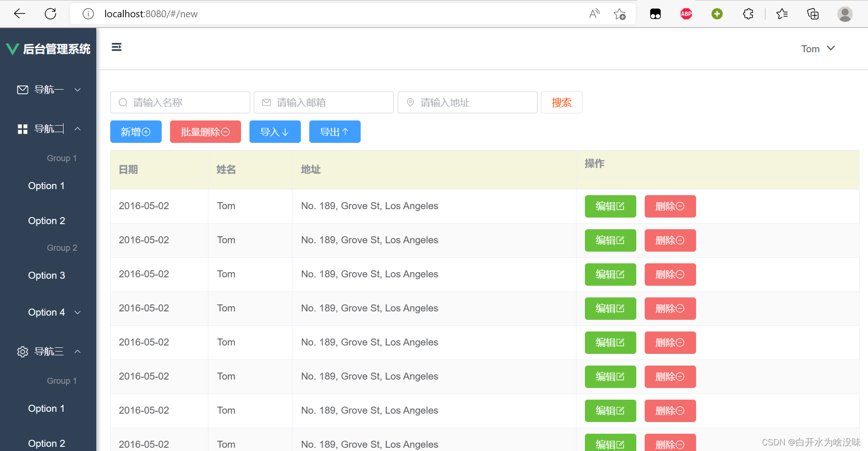
Task: Select Option 3 under Group 2
Action: tap(46, 275)
